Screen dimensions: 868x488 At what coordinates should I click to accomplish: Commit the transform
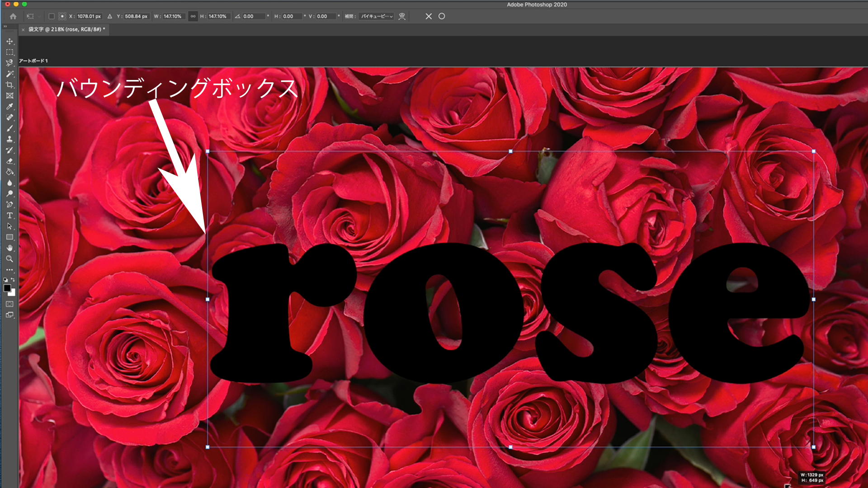point(442,16)
